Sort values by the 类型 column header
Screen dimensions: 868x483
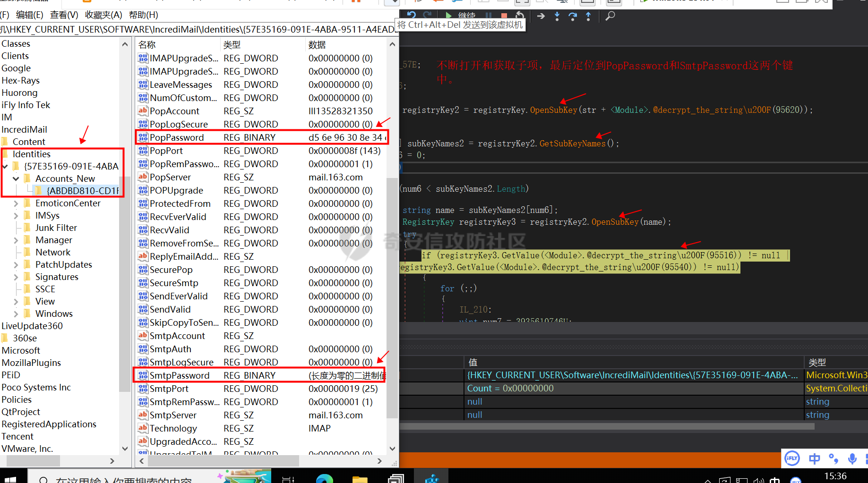point(262,44)
